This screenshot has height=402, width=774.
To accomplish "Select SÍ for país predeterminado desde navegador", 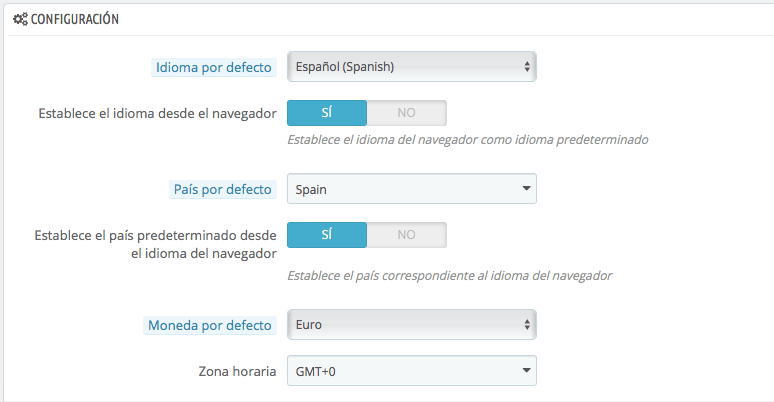I will click(x=327, y=235).
